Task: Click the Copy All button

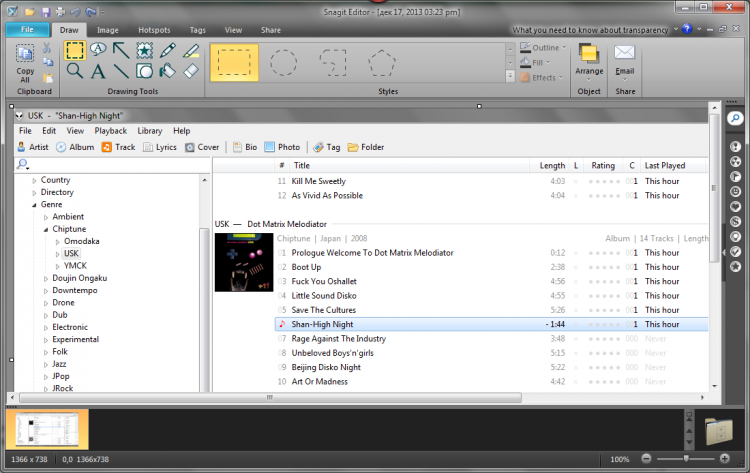Action: (x=25, y=63)
